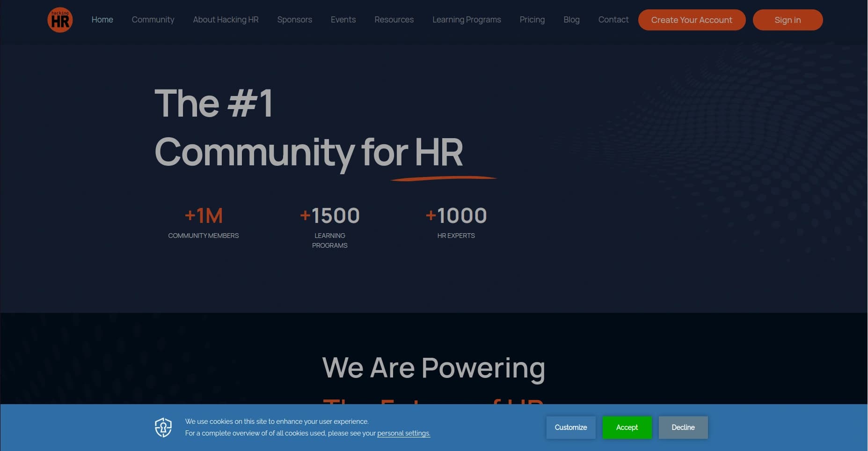Click the COMMUNITY MEMBERS label
This screenshot has height=451, width=868.
(x=204, y=236)
